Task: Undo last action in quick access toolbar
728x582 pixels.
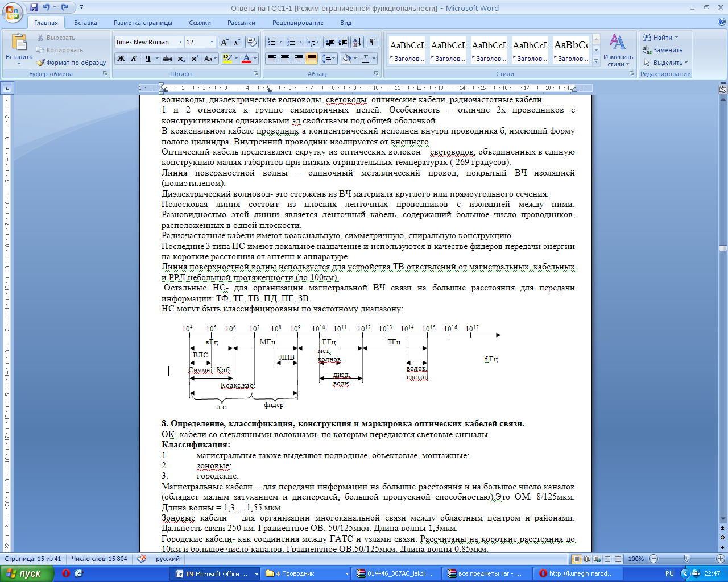Action: tap(47, 8)
